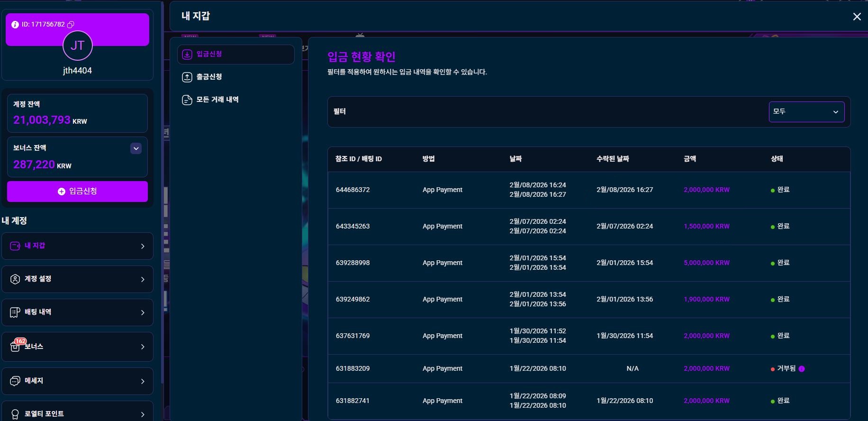The height and width of the screenshot is (421, 868).
Task: Expand 배팅 내역 with its chevron arrow
Action: tap(143, 313)
